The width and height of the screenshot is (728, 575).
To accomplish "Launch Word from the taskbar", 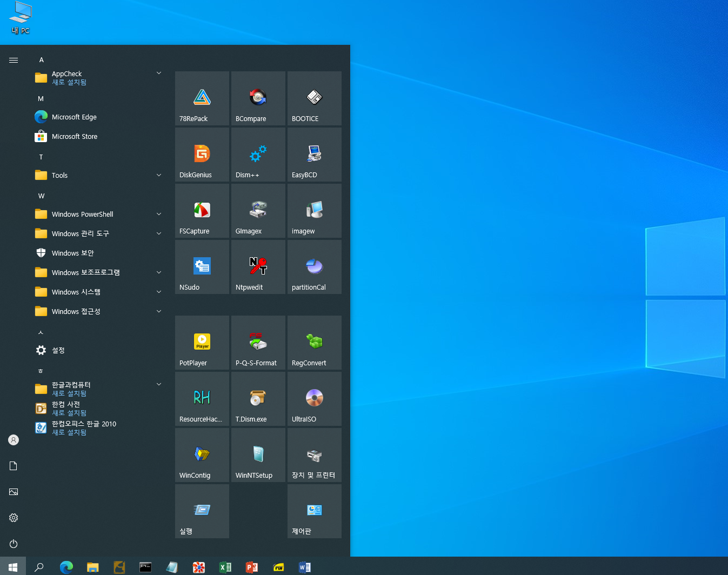I will [305, 567].
